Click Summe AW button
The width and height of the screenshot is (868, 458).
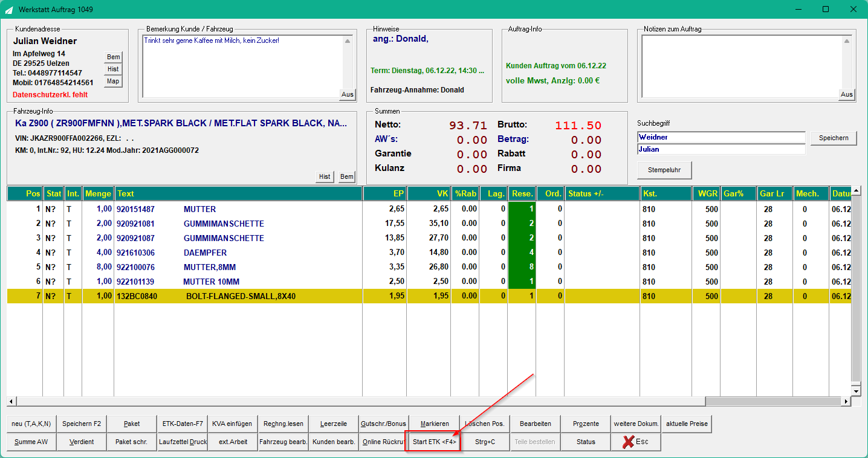click(x=31, y=442)
